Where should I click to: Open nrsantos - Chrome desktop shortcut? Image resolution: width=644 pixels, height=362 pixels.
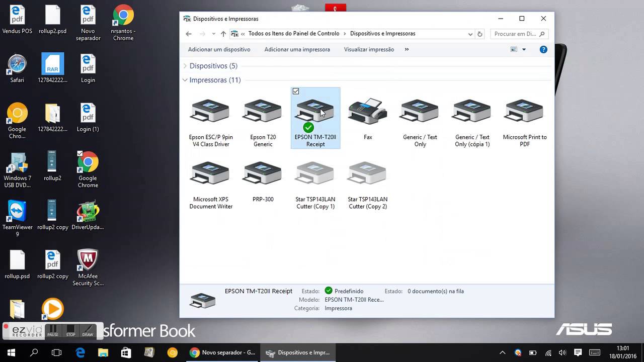(123, 24)
